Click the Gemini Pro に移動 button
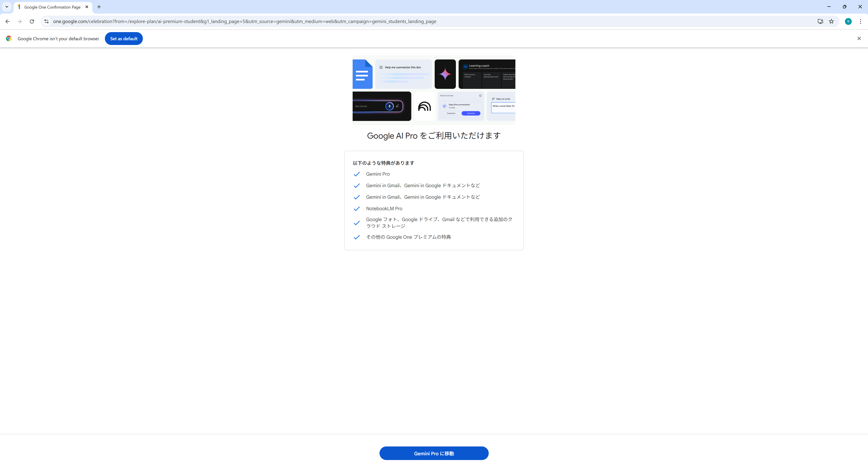Image resolution: width=868 pixels, height=472 pixels. [x=434, y=453]
